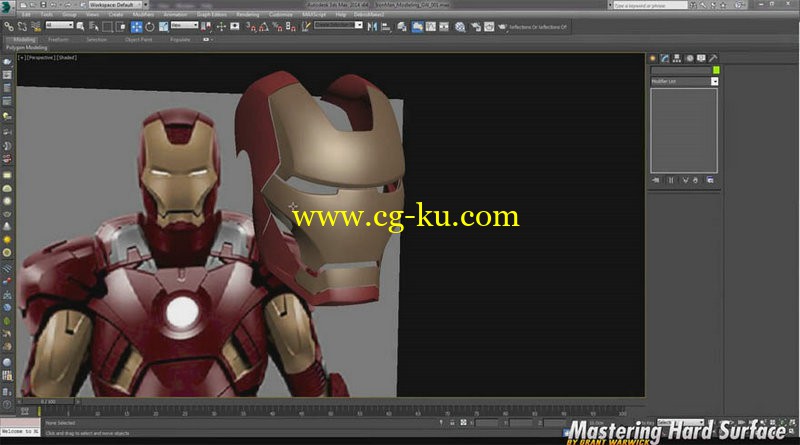
Task: Toggle the Spinner Snap button
Action: tap(290, 27)
